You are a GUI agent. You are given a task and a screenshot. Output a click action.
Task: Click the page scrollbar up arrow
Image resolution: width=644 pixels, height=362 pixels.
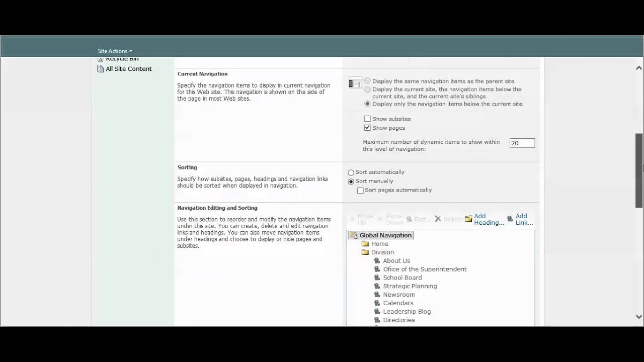[x=639, y=68]
